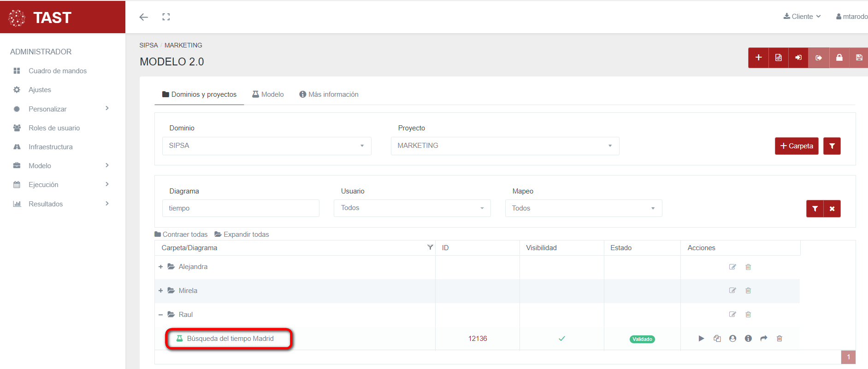Click the + Carpeta button
This screenshot has height=369, width=868.
point(796,146)
